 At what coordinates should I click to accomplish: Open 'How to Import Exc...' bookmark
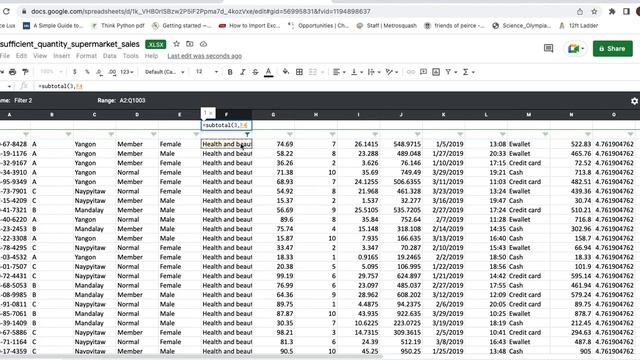click(249, 25)
